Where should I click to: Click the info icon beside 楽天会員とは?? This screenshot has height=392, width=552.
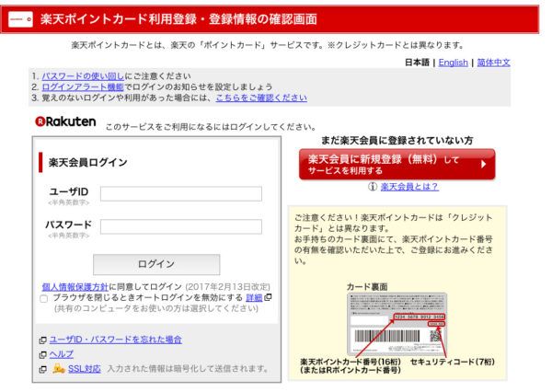coord(373,186)
